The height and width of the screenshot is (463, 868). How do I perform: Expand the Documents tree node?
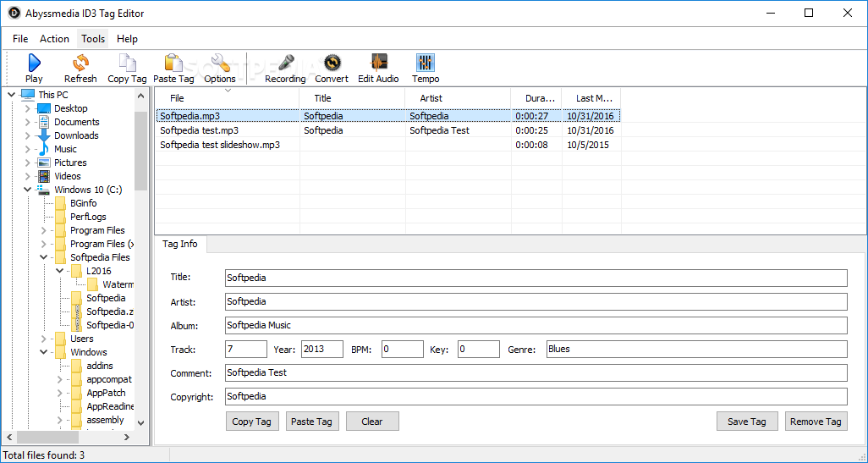pyautogui.click(x=28, y=122)
